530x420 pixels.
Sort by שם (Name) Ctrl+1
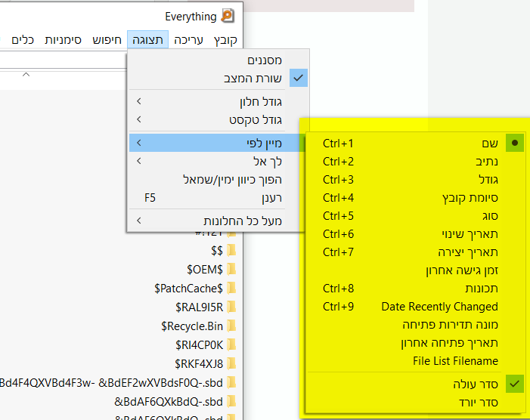(x=415, y=144)
